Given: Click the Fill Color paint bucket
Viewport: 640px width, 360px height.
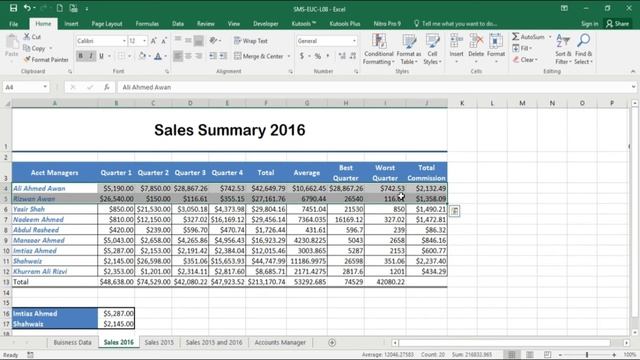Looking at the screenshot, I should point(142,56).
